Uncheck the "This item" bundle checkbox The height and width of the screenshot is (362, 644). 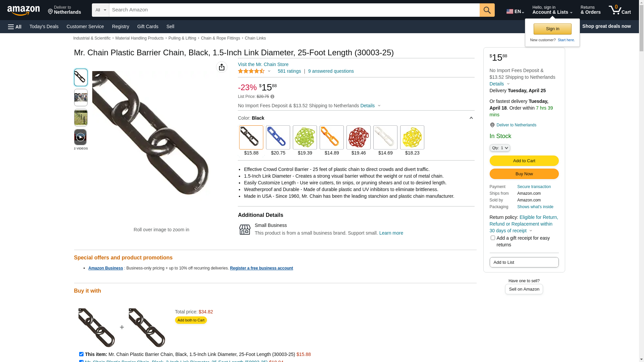[x=81, y=354]
